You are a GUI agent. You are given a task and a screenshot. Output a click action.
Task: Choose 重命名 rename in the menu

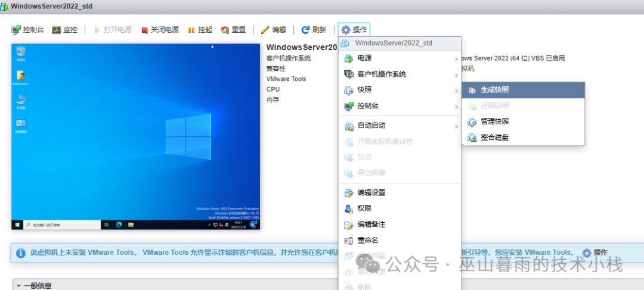coord(368,241)
